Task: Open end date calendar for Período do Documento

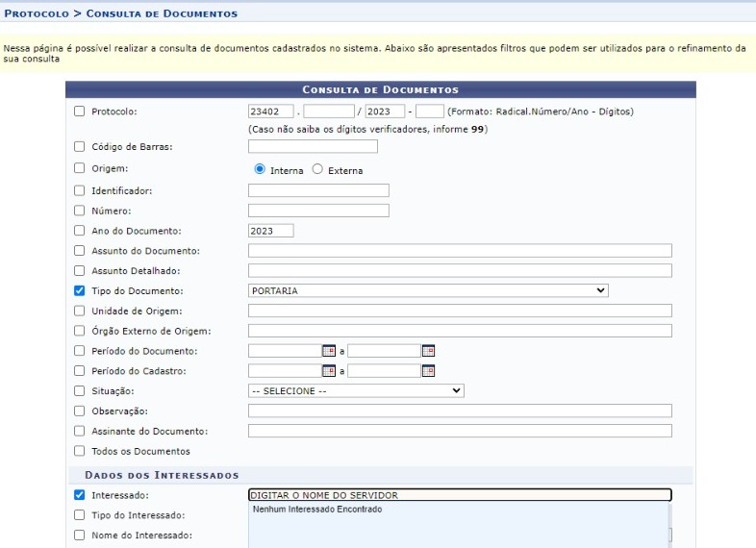Action: [x=428, y=351]
